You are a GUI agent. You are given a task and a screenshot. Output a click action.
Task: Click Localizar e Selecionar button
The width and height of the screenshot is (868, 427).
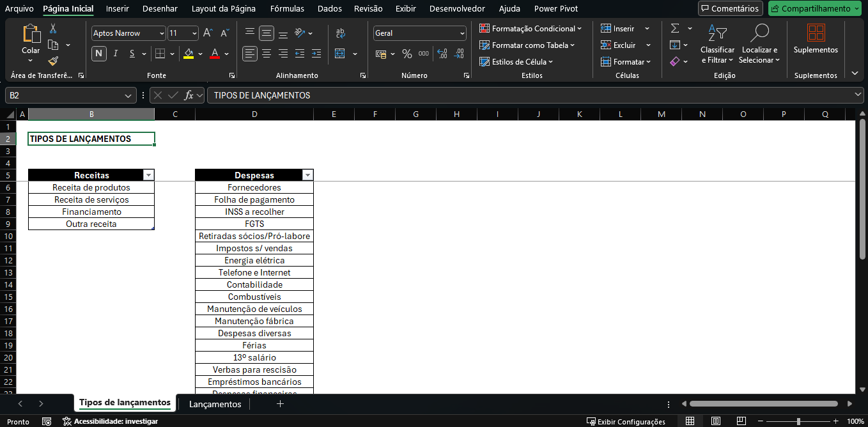(759, 44)
